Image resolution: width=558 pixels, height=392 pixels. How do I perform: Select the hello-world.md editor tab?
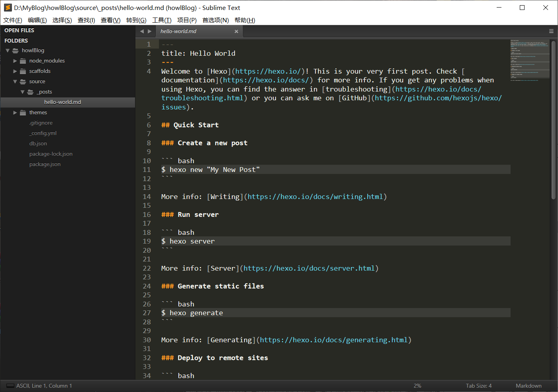[198, 31]
